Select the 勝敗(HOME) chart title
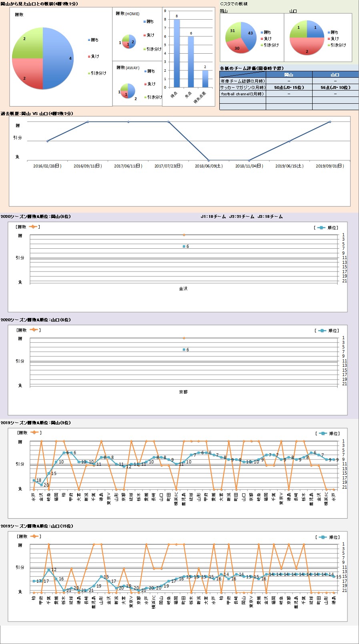 coord(128,14)
